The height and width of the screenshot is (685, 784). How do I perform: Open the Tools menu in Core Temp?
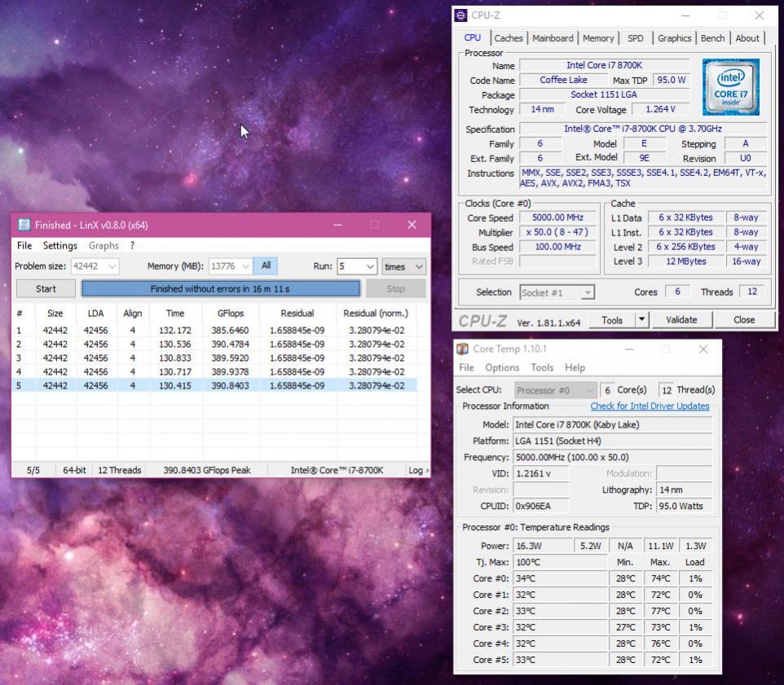pyautogui.click(x=542, y=367)
